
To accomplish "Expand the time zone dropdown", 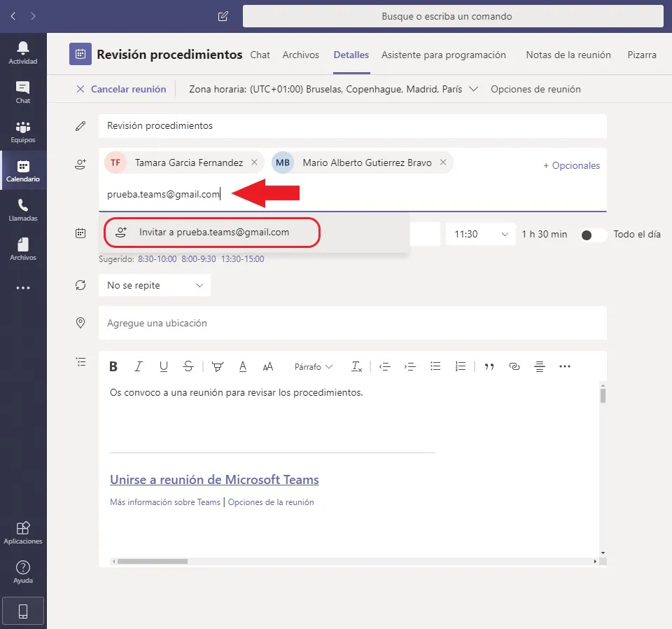I will click(473, 89).
